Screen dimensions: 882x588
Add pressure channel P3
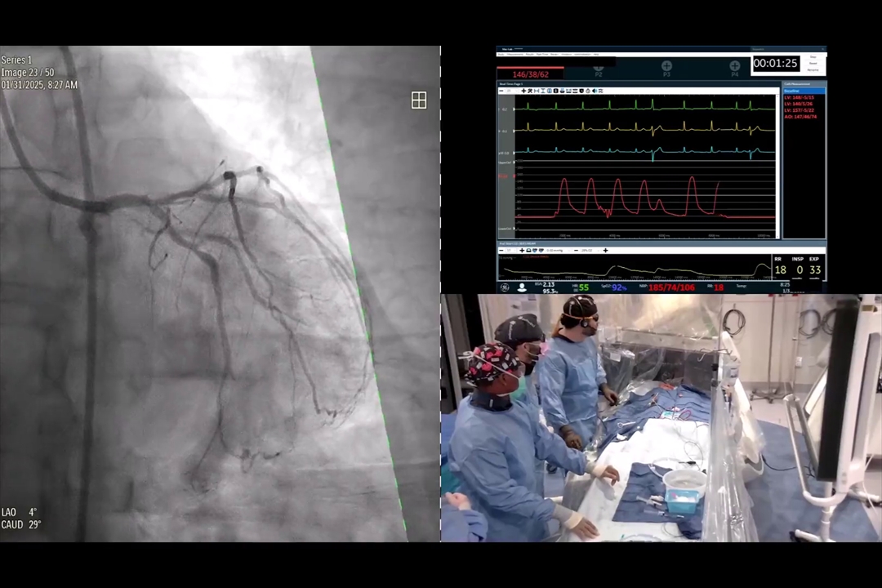[x=666, y=67]
